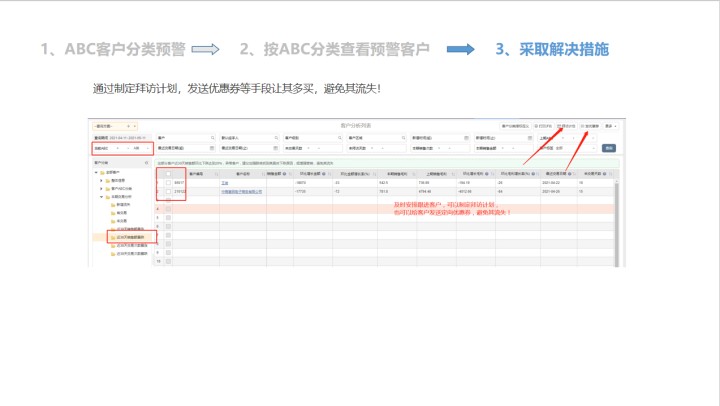Click the heading 3、采取解决措施
Image resolution: width=720 pixels, height=406 pixels.
pos(552,49)
